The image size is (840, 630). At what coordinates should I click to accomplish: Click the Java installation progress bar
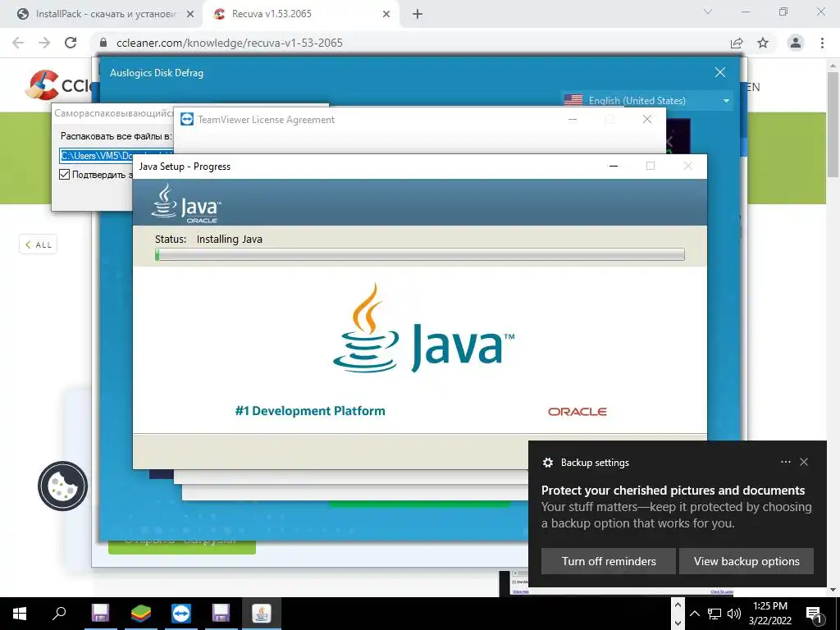[419, 254]
